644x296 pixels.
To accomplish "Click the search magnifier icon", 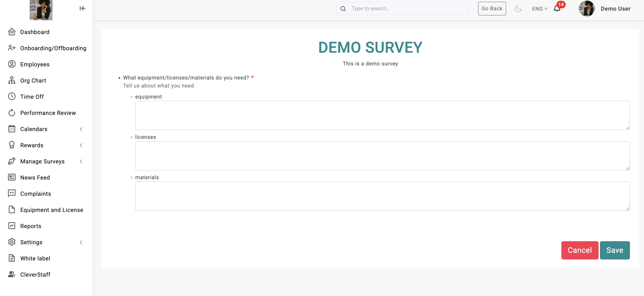I will (x=343, y=9).
